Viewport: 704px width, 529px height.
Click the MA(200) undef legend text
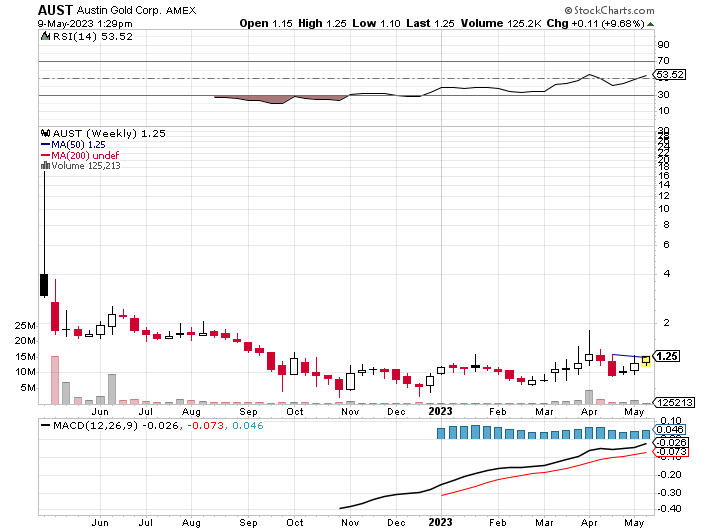[x=85, y=155]
